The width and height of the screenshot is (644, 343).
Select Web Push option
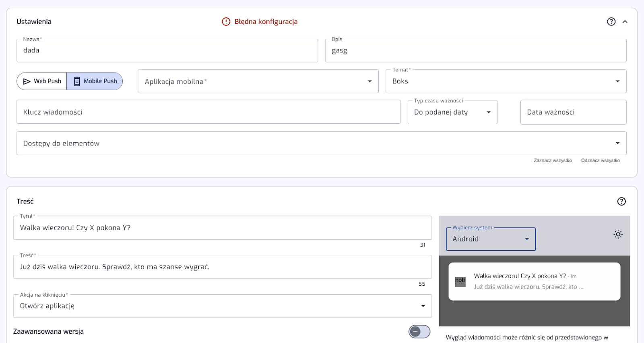[x=42, y=81]
